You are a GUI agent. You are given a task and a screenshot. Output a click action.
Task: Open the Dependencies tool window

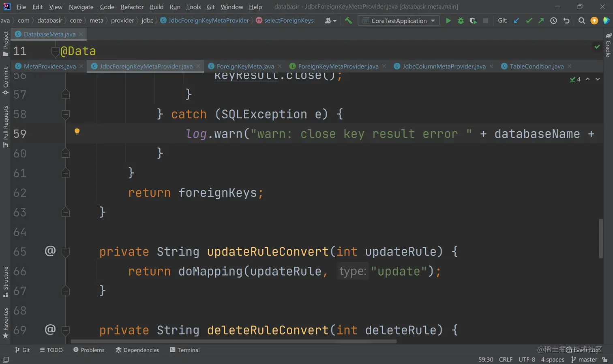point(137,350)
